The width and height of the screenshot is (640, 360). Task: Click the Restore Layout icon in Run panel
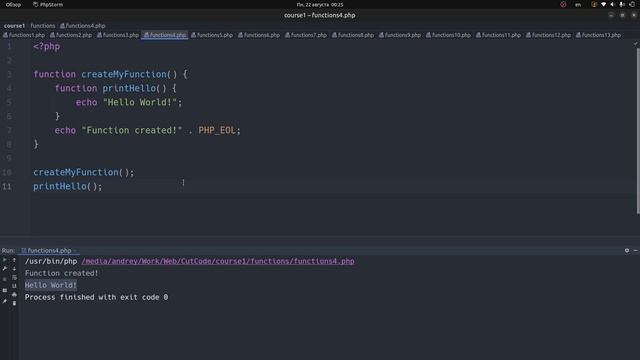point(4,291)
